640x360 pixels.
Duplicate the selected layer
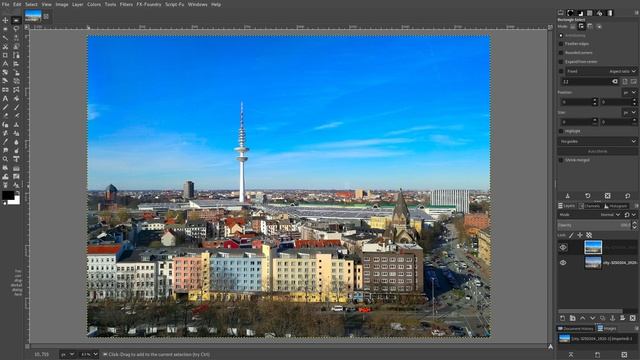tap(602, 318)
